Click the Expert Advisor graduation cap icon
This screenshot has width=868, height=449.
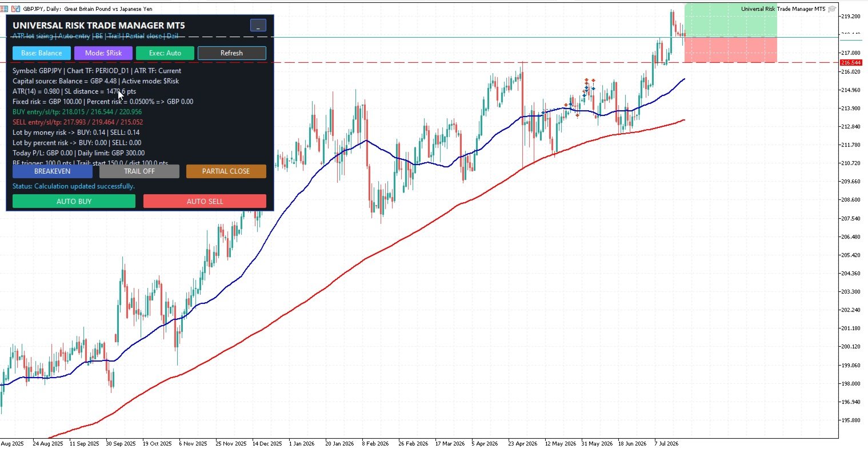tap(832, 9)
